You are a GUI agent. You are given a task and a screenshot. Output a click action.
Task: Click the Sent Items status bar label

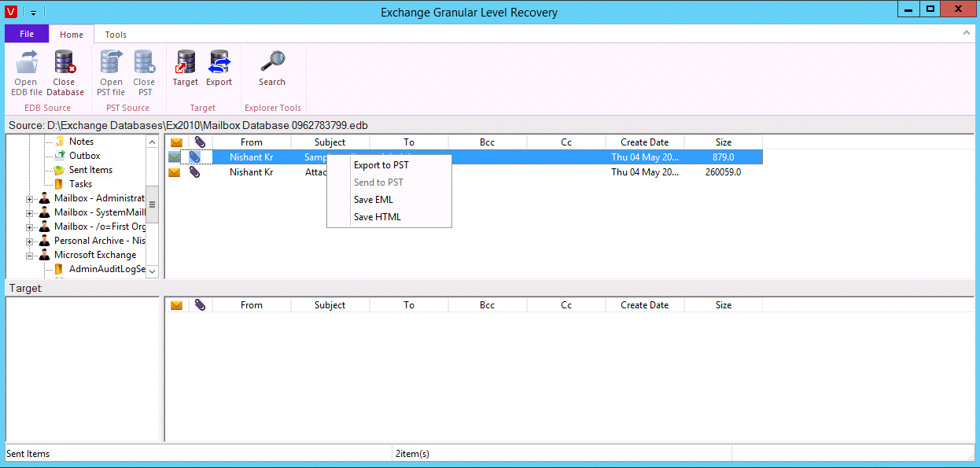[x=28, y=454]
